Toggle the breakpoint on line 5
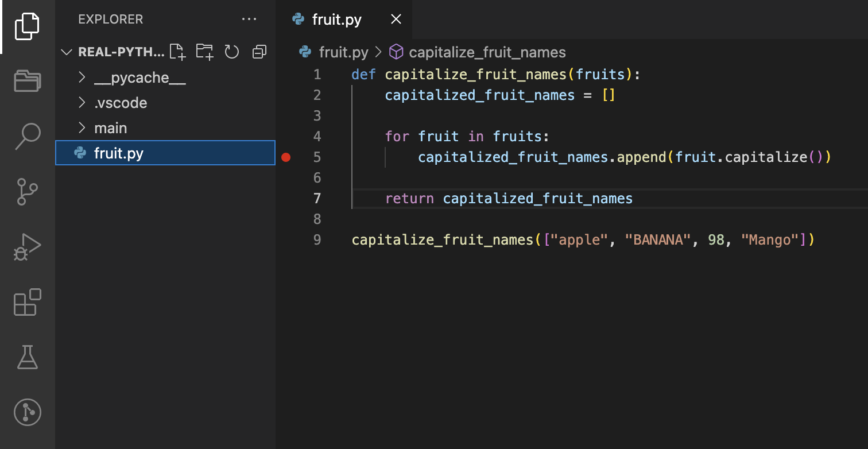Screen dimensions: 868x449 (x=286, y=157)
